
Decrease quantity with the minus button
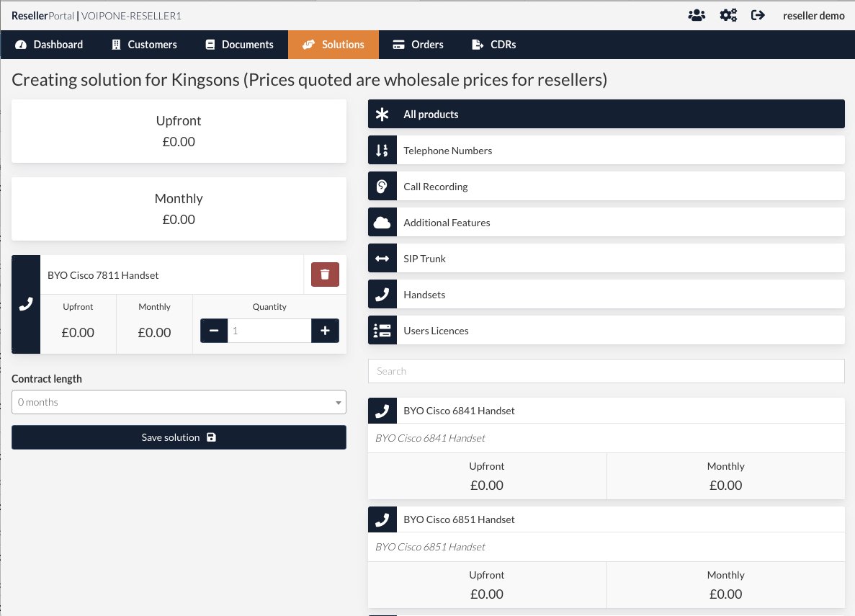pos(214,331)
